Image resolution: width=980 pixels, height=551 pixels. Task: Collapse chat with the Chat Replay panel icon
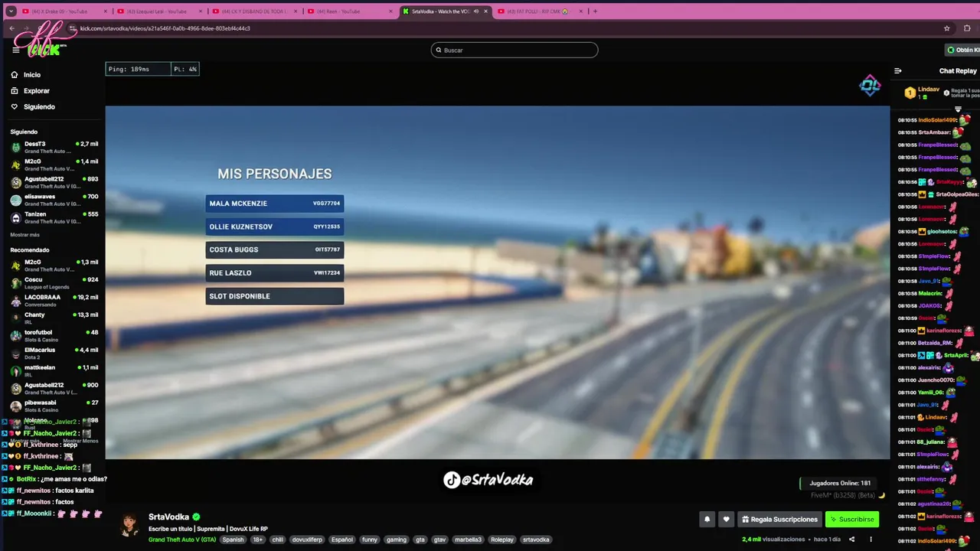click(x=898, y=71)
